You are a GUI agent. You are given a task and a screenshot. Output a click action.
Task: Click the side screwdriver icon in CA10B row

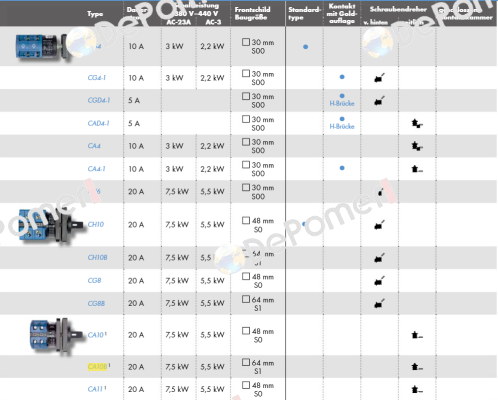click(417, 367)
